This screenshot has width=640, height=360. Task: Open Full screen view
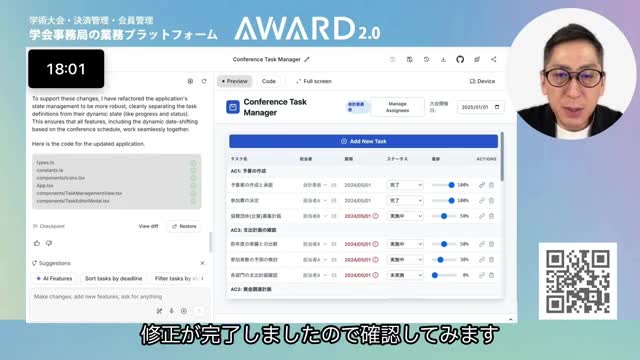pyautogui.click(x=313, y=81)
